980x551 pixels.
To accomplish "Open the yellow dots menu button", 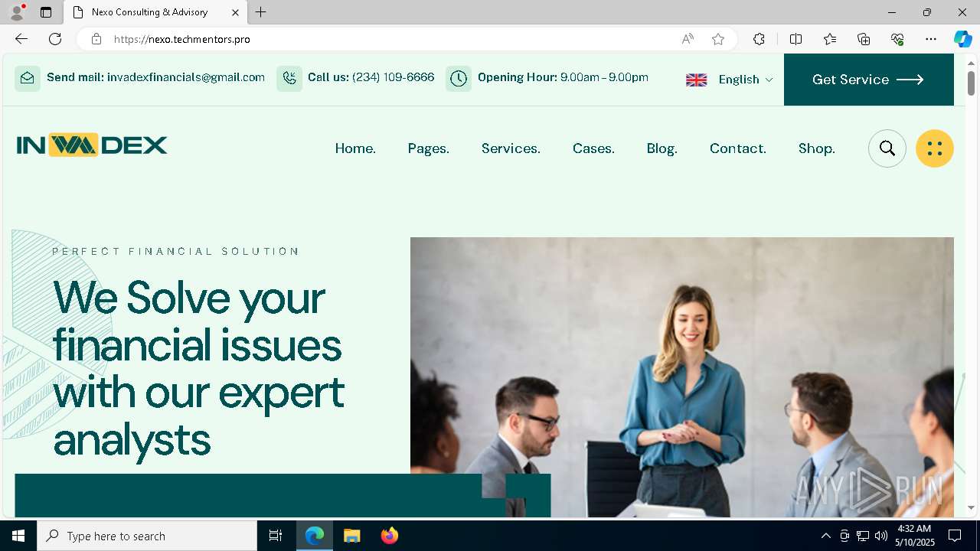I will click(935, 148).
